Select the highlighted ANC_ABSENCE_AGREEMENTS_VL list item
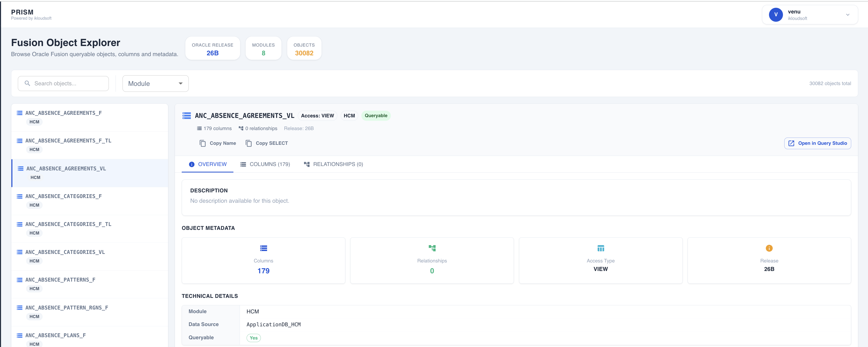 pyautogui.click(x=90, y=173)
